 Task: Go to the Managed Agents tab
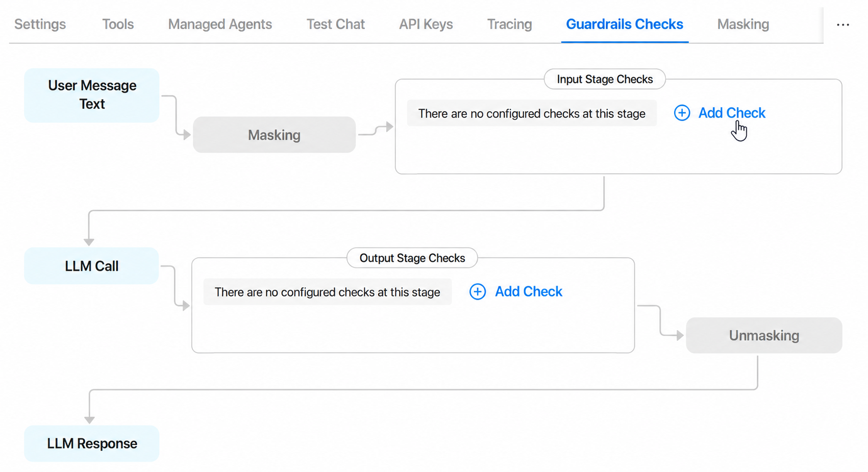[x=220, y=24]
